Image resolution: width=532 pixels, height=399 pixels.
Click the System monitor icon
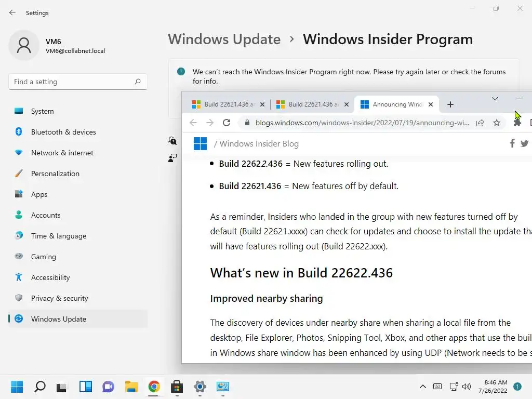point(19,111)
